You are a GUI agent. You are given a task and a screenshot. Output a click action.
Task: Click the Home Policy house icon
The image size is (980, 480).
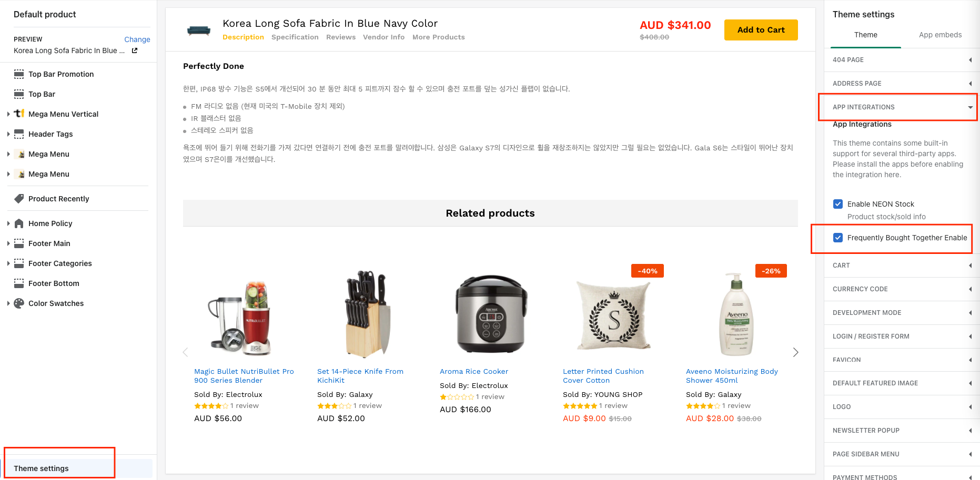pyautogui.click(x=19, y=223)
